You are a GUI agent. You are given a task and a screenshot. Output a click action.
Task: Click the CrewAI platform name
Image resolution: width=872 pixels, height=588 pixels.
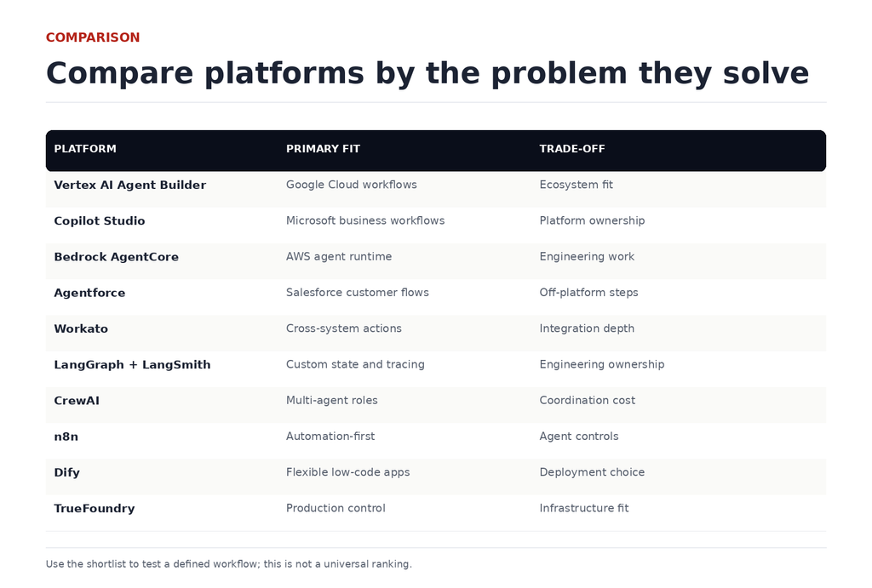click(x=77, y=401)
